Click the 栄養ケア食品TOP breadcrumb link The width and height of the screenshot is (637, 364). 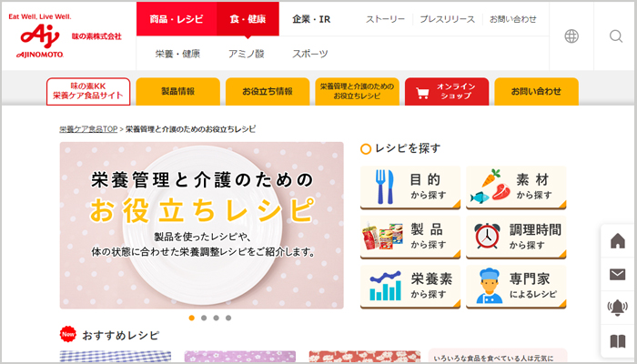point(88,129)
